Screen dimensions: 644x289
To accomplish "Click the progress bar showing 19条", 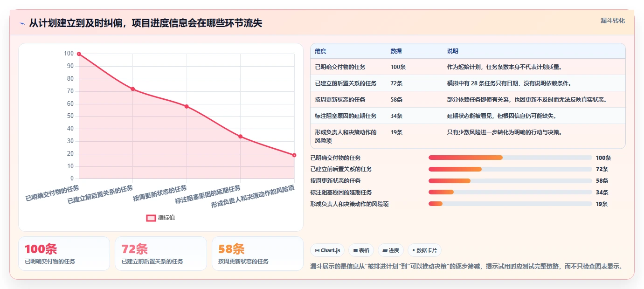I will point(510,204).
